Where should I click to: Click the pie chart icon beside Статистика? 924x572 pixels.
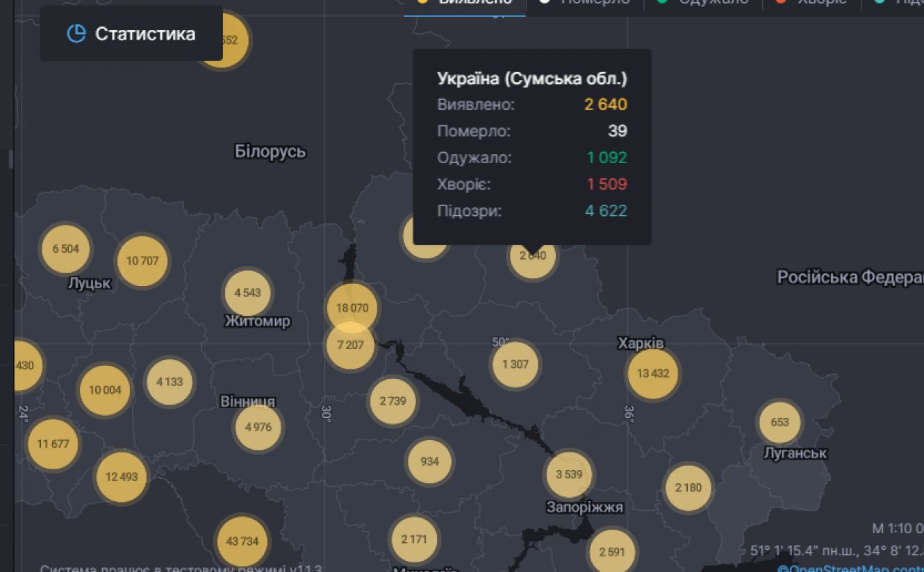[x=76, y=33]
